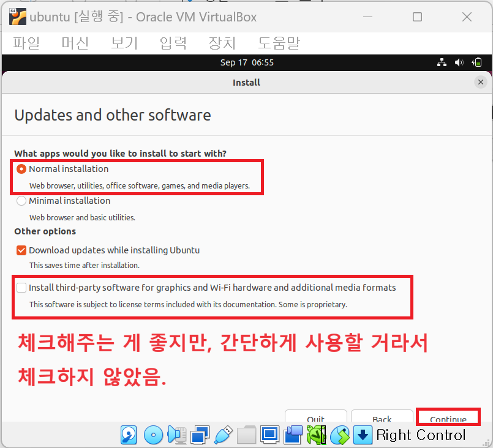
Task: Click the VirtualBox hard disk activity icon
Action: point(129,435)
